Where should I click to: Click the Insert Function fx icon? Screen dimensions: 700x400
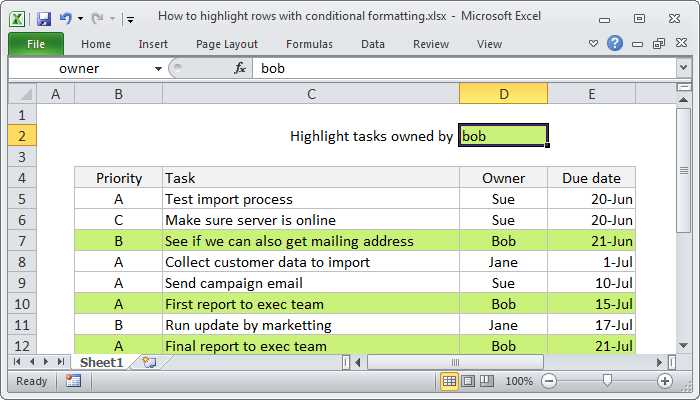240,68
